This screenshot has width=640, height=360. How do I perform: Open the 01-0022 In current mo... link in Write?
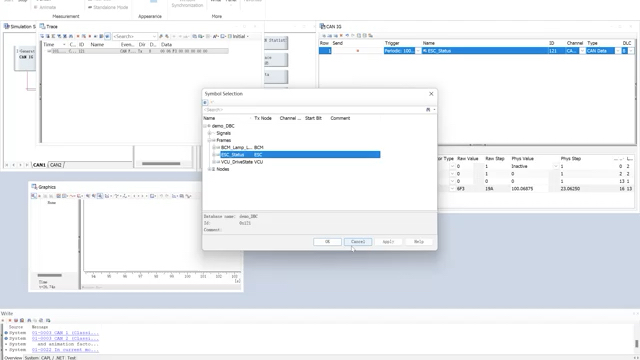65,350
